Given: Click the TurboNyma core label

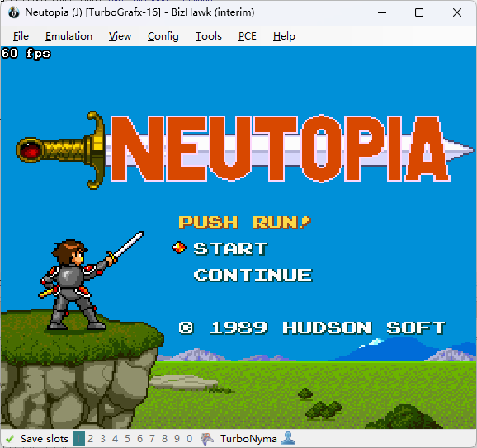Looking at the screenshot, I should pos(248,439).
